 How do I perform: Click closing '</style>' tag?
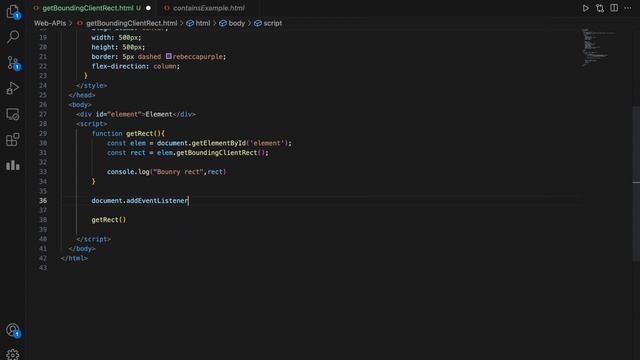91,86
